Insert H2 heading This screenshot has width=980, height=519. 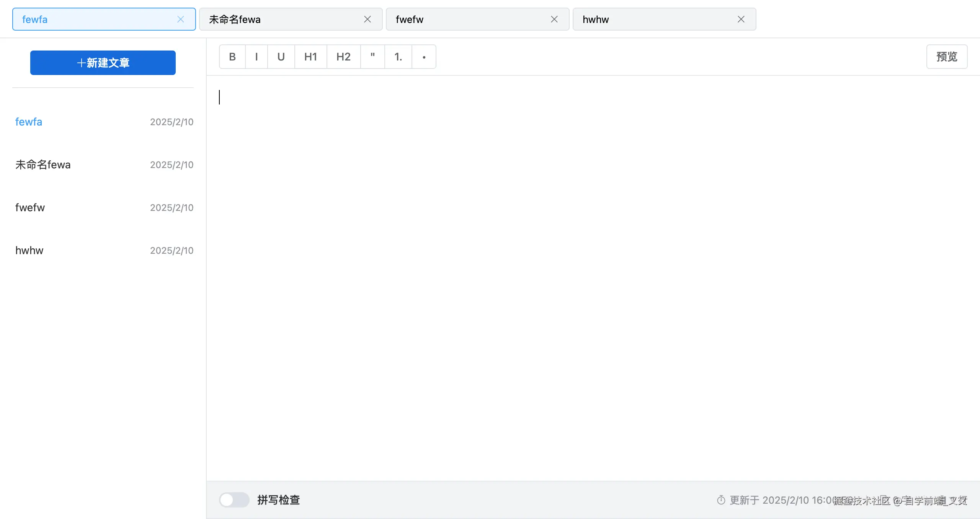point(343,57)
